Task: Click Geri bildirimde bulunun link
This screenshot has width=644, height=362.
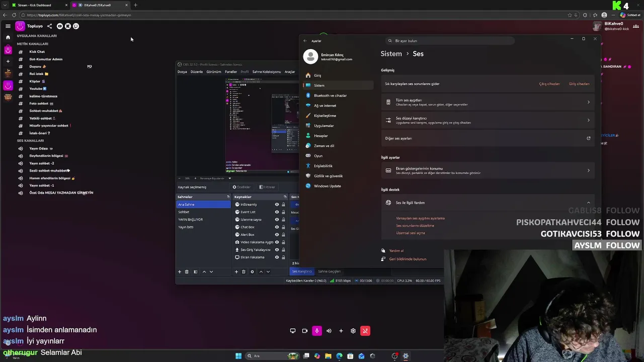Action: (x=408, y=259)
